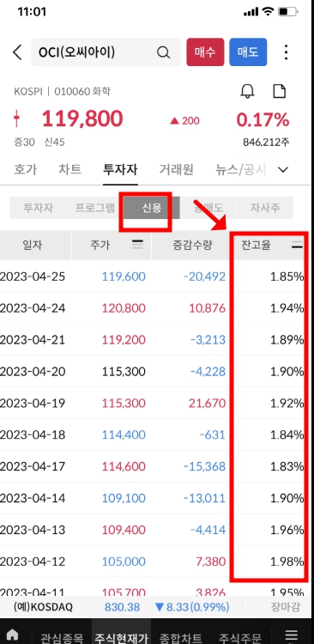Open the hamburger menu in bottom bar
This screenshot has width=314, height=644.
tap(292, 635)
